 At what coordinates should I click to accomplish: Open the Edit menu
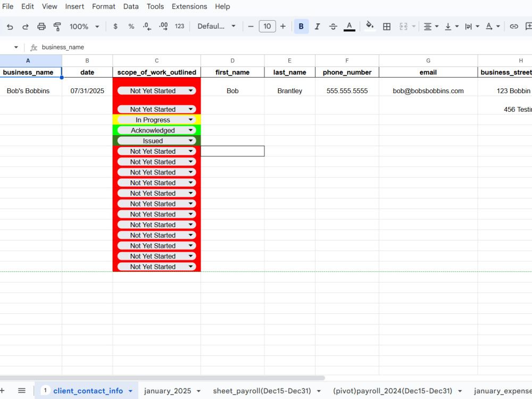click(x=28, y=6)
